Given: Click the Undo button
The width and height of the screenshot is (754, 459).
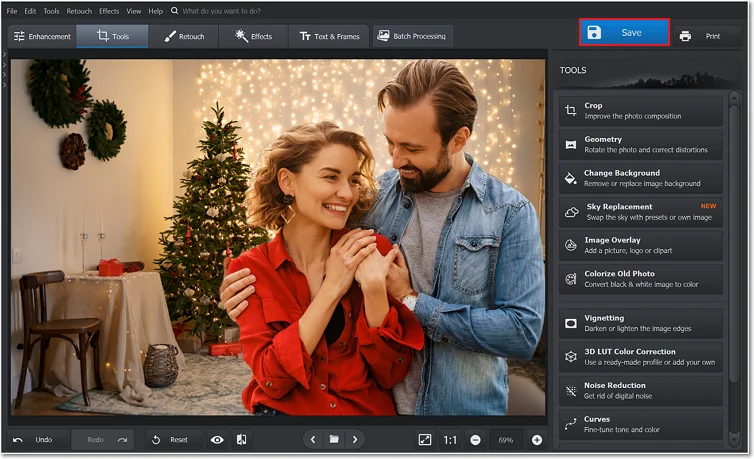Looking at the screenshot, I should coord(38,440).
